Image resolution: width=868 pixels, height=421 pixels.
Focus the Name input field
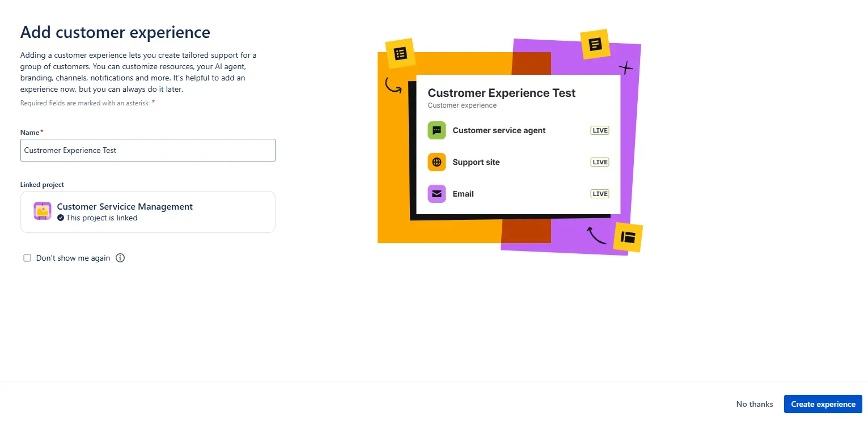pyautogui.click(x=147, y=150)
